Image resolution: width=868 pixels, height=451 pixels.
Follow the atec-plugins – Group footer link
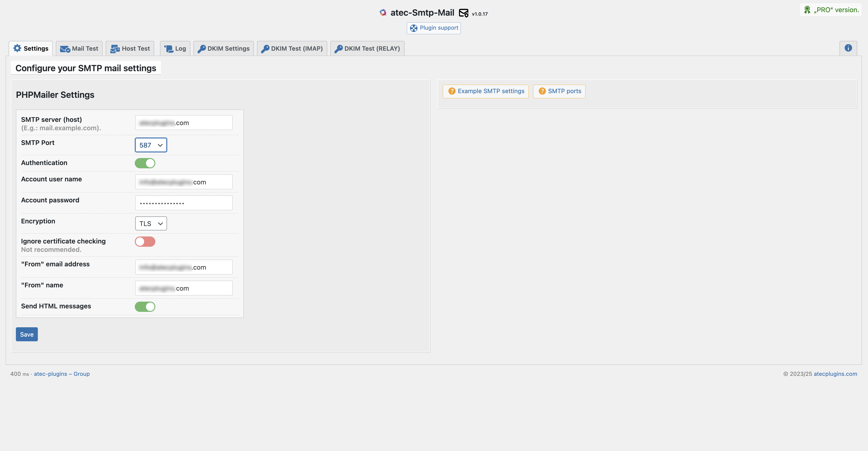point(62,374)
